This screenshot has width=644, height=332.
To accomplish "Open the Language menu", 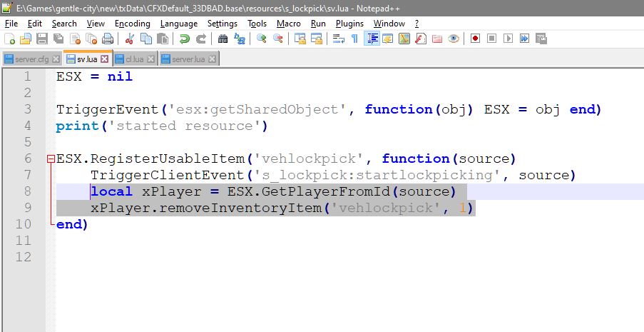I will click(x=179, y=24).
